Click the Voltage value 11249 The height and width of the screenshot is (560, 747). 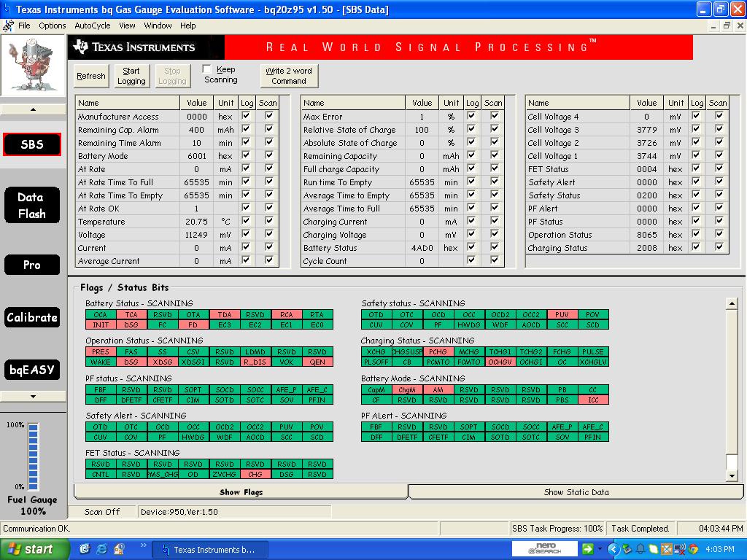point(196,235)
